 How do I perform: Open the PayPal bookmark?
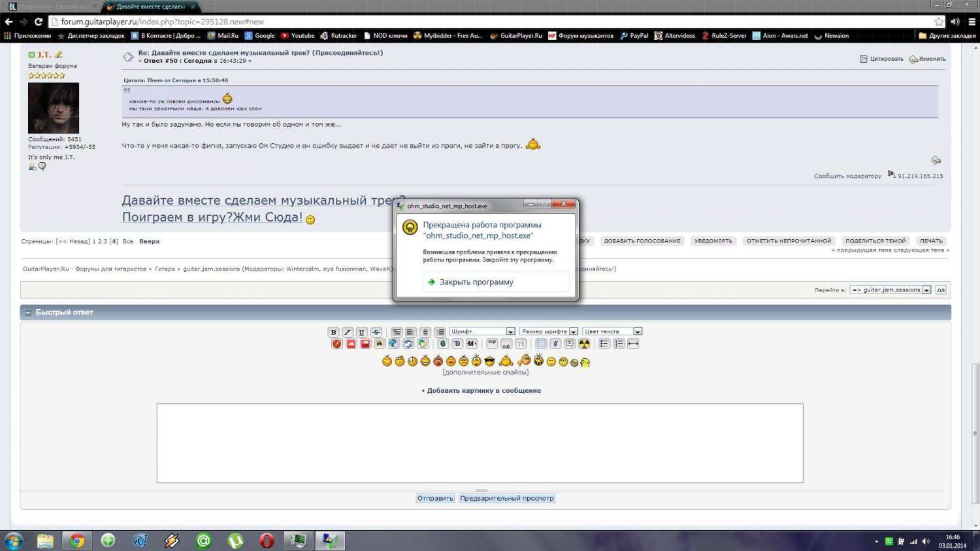[634, 36]
